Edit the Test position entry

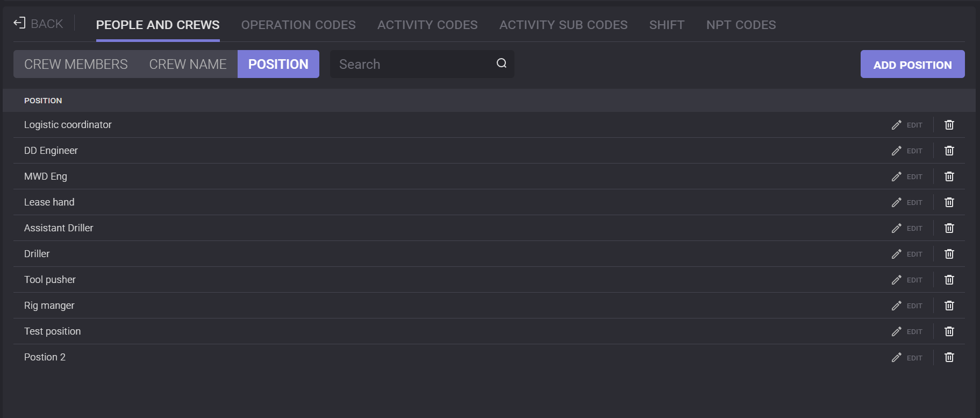(x=907, y=331)
